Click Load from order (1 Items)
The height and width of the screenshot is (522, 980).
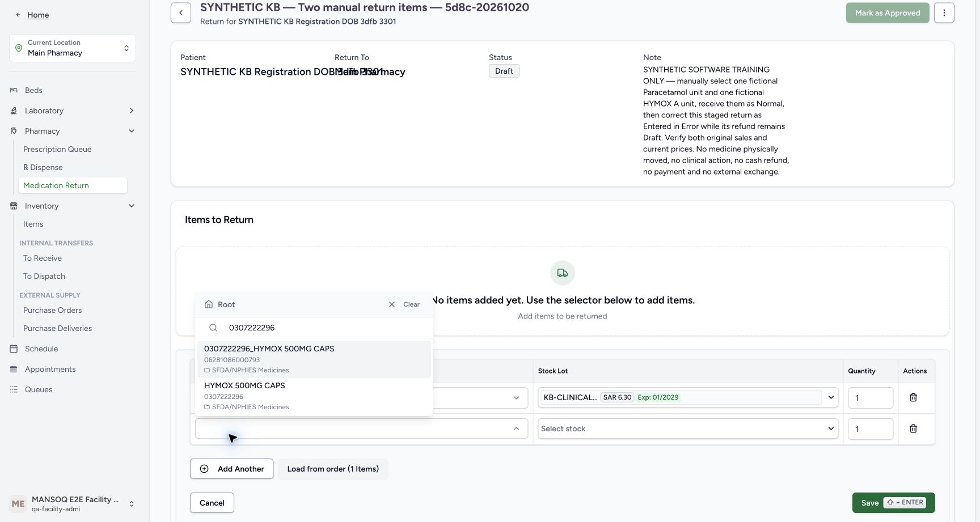pyautogui.click(x=333, y=469)
